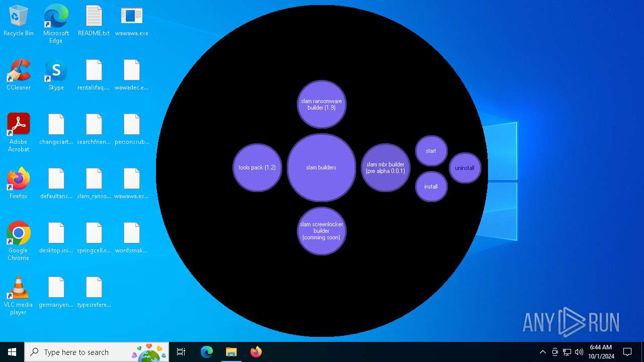Select the README.txt file on desktop
Screen dimensions: 644x362
(x=94, y=21)
